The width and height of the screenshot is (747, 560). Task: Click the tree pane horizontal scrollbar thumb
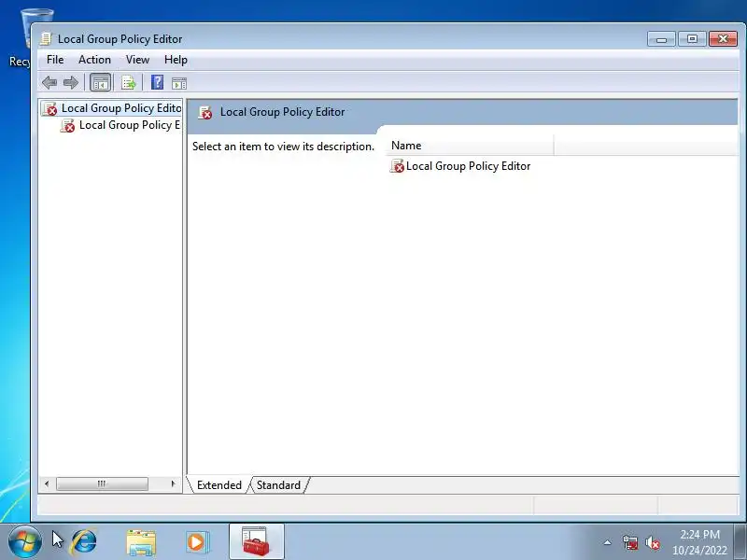102,483
